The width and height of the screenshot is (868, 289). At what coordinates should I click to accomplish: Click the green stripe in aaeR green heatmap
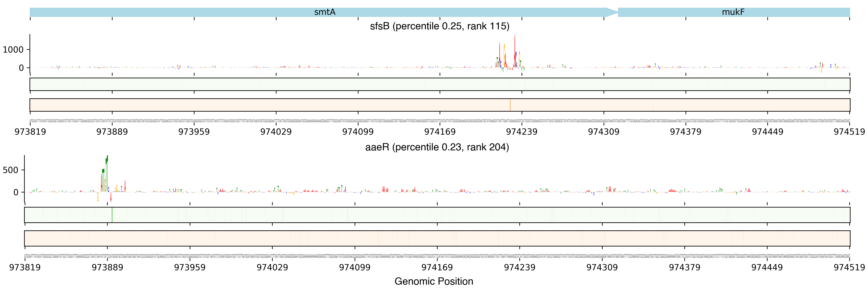click(x=112, y=215)
